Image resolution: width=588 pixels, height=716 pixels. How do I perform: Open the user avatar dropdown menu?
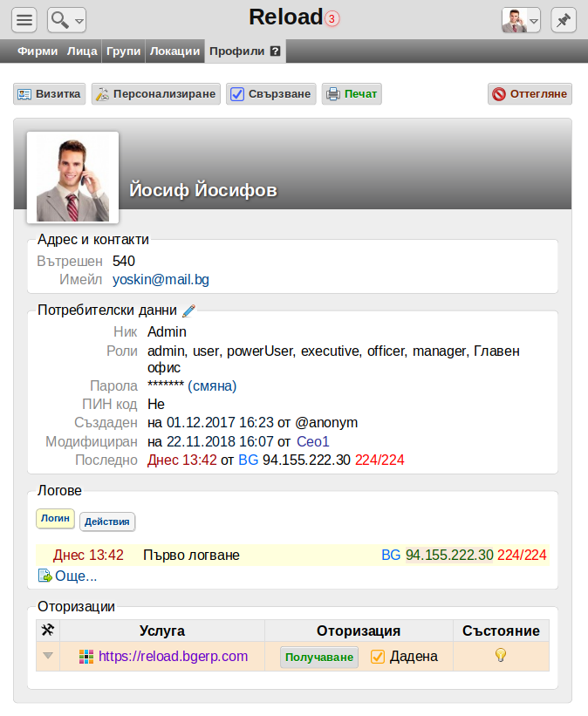click(x=522, y=20)
